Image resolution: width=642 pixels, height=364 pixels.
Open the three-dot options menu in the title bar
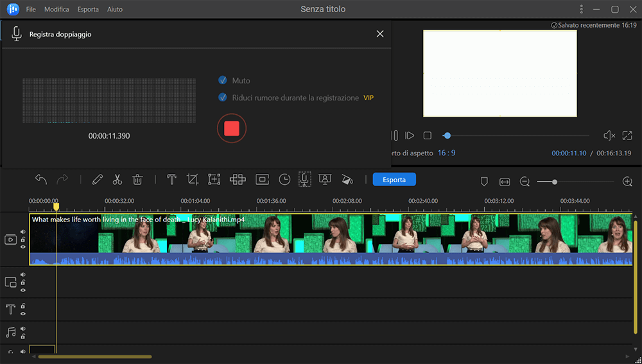coord(581,9)
